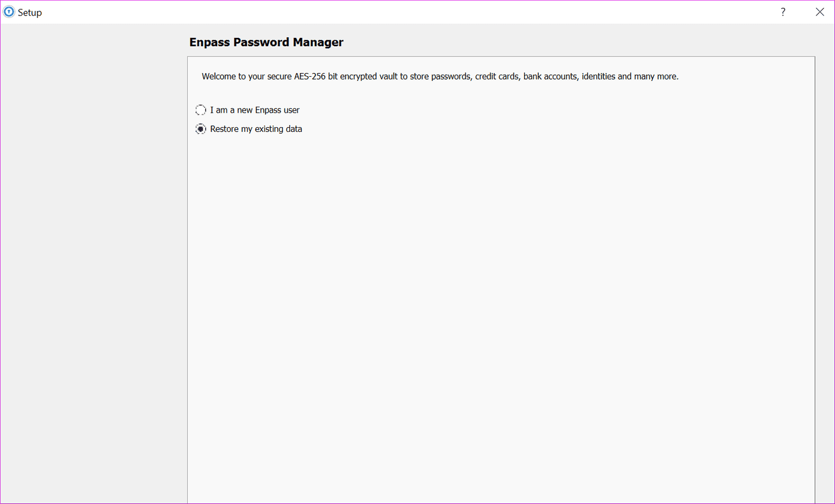Click the welcome AES-256 vault message text

click(x=440, y=77)
